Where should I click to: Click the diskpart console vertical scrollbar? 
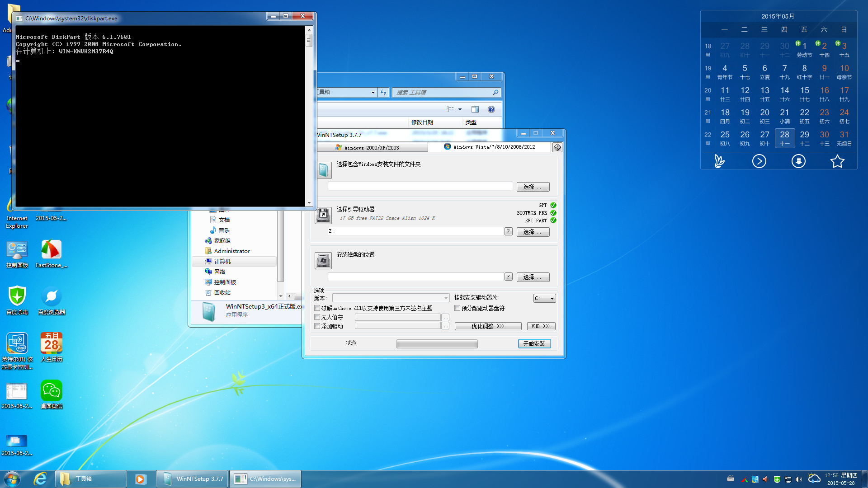point(309,116)
